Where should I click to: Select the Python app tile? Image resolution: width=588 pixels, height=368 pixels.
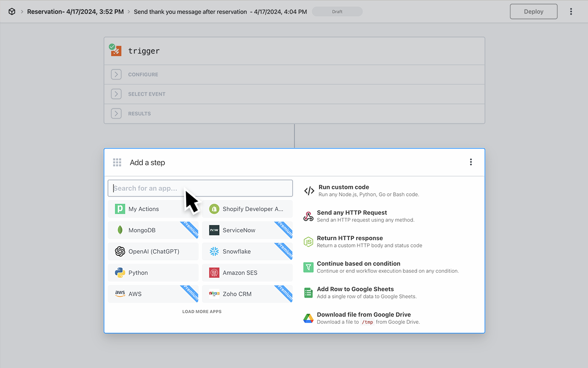click(153, 273)
